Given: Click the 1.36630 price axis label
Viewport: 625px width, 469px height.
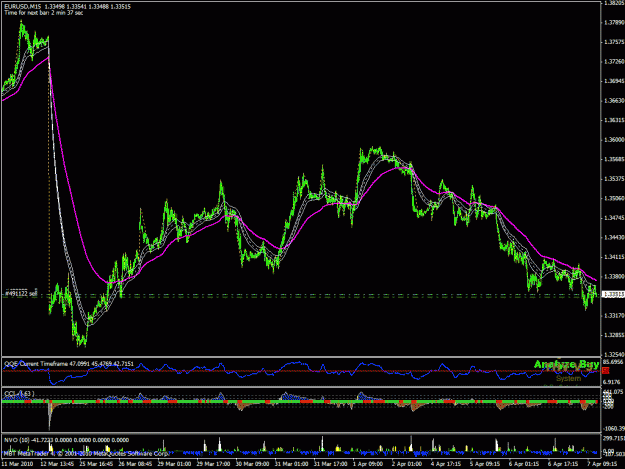Looking at the screenshot, I should (x=614, y=101).
